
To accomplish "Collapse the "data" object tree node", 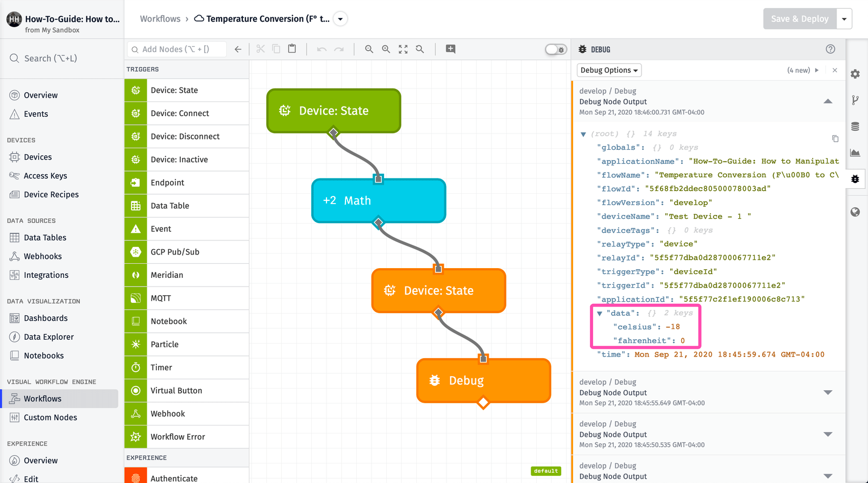I will coord(600,313).
